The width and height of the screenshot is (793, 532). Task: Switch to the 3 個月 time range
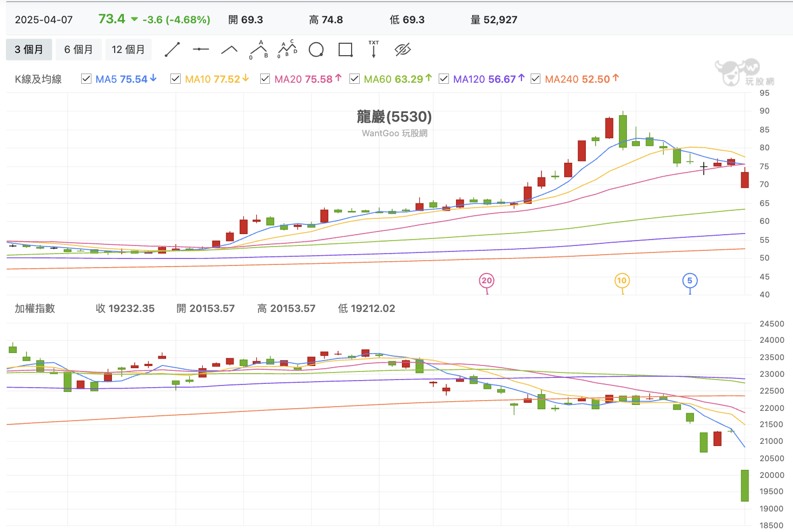29,50
